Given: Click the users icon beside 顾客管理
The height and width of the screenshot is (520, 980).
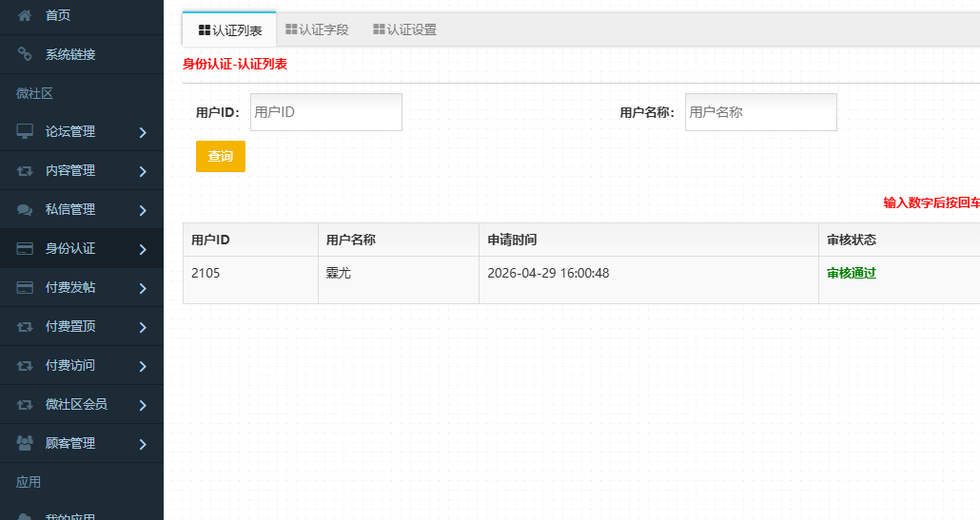Looking at the screenshot, I should [26, 443].
